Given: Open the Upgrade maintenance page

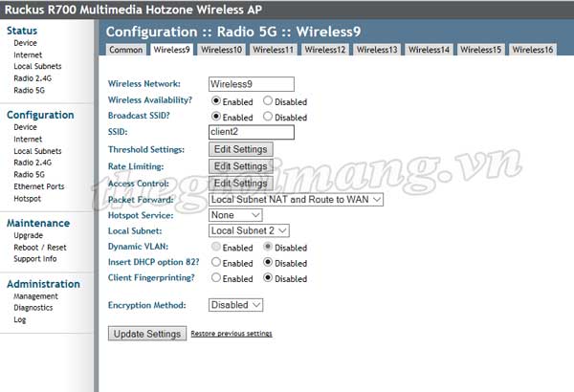Looking at the screenshot, I should [x=28, y=235].
